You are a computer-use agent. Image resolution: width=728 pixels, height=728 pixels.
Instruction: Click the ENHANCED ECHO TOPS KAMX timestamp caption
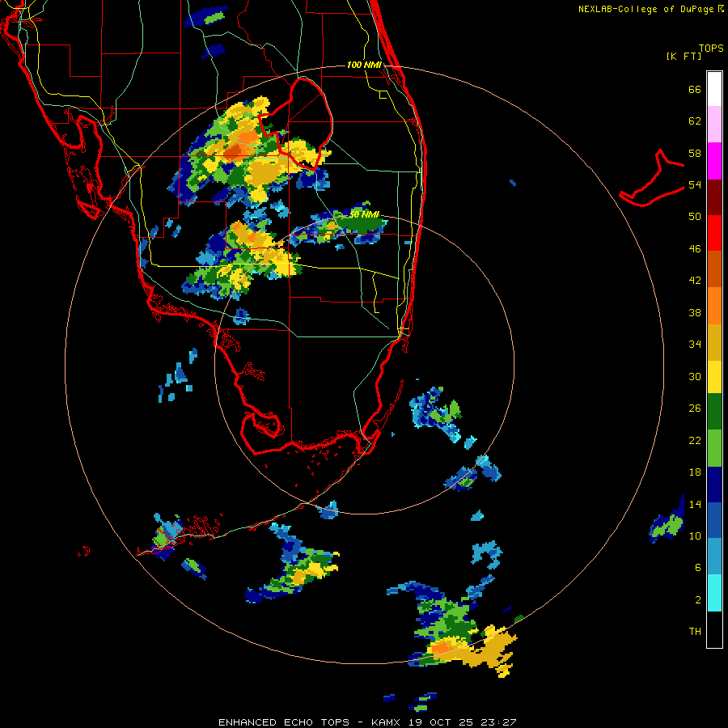click(367, 722)
